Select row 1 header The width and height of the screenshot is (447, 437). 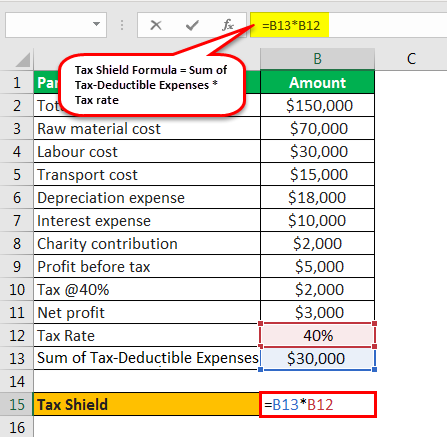(x=17, y=82)
